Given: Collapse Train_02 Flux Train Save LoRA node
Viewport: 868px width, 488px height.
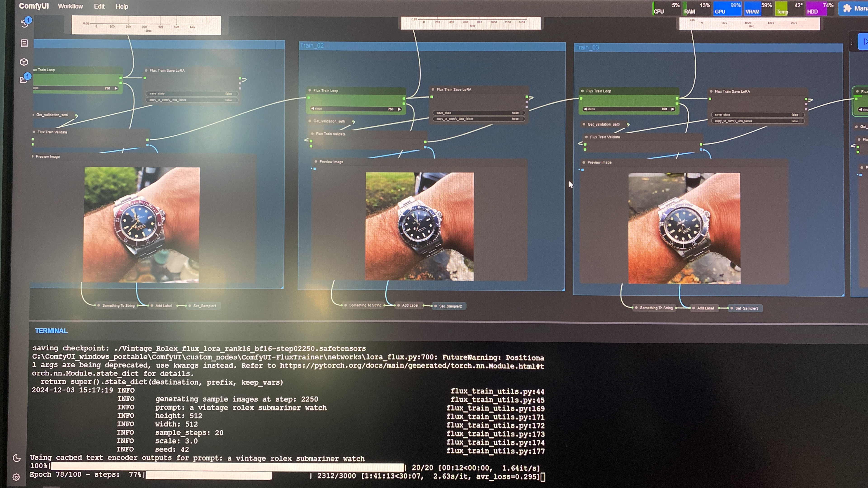Looking at the screenshot, I should 433,90.
